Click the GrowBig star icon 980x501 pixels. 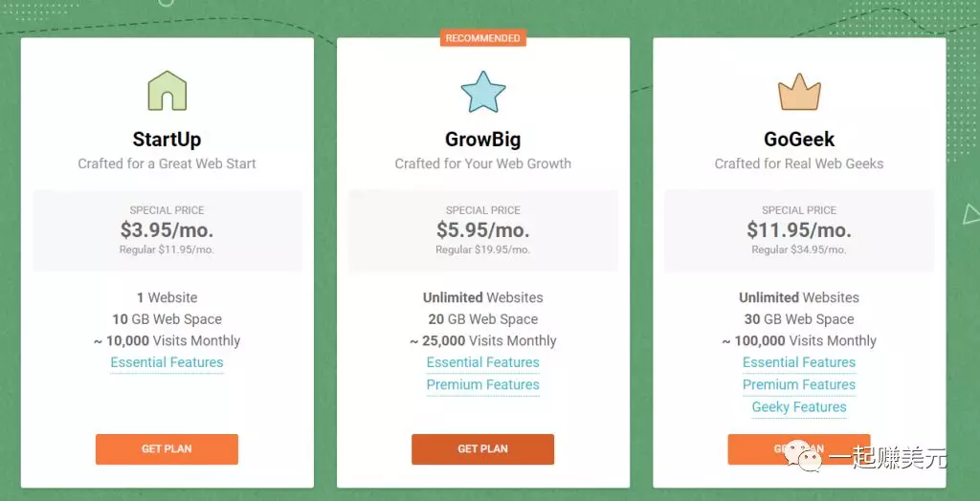[x=482, y=92]
